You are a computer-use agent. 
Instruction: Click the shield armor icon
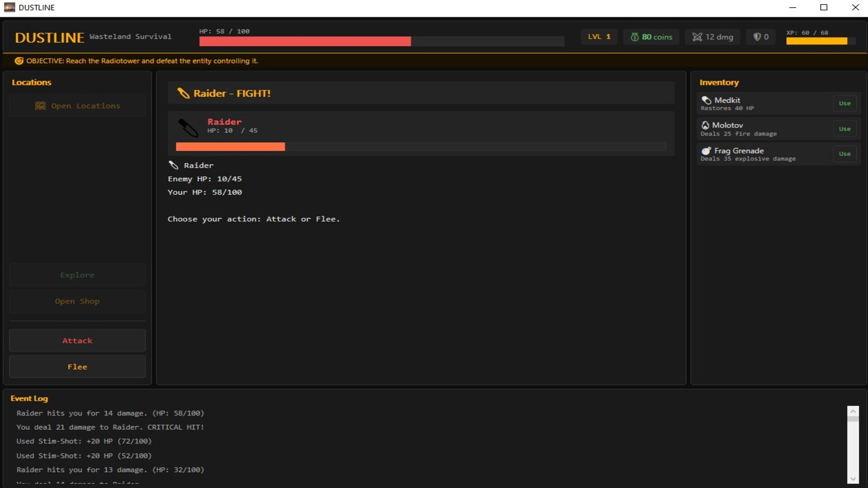click(x=757, y=37)
